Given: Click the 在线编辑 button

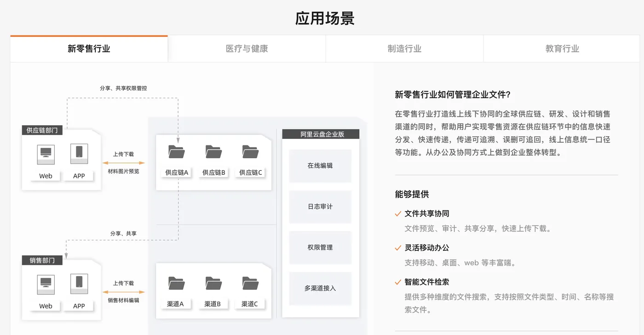Looking at the screenshot, I should pyautogui.click(x=320, y=166).
